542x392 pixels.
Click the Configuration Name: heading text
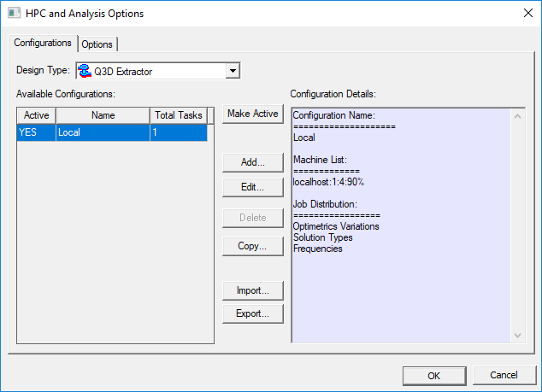[x=334, y=115]
